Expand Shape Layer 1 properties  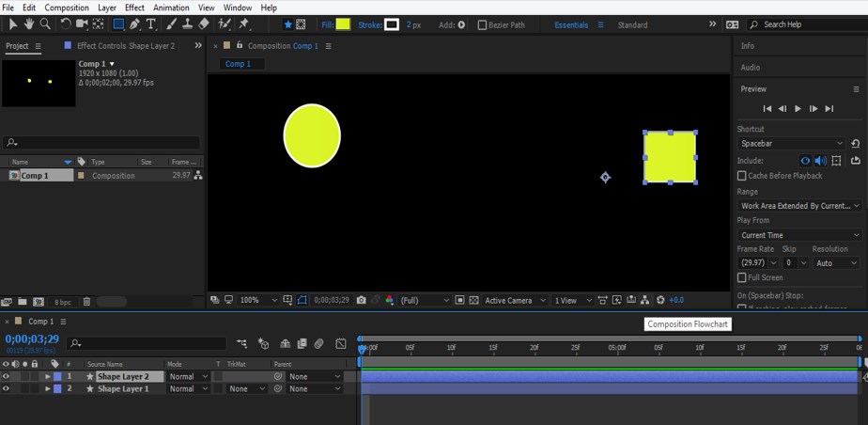(x=48, y=388)
